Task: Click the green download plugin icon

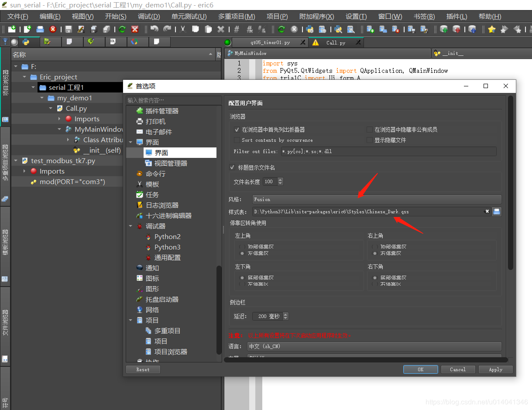Action: coord(443,29)
